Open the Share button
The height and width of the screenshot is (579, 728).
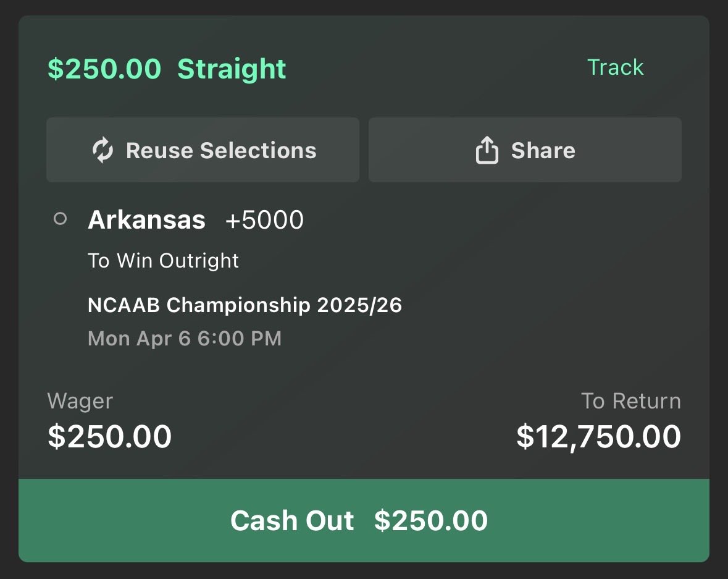point(525,150)
